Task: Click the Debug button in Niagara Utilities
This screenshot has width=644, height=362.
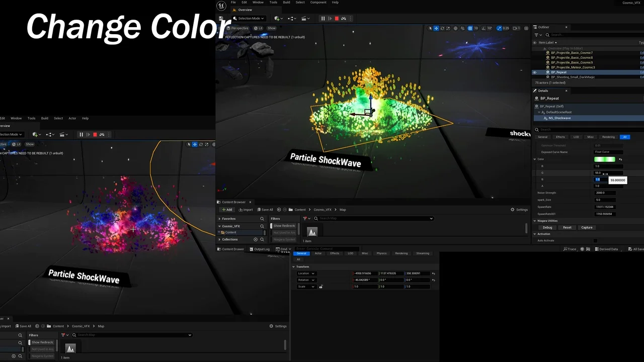Action: (x=547, y=227)
